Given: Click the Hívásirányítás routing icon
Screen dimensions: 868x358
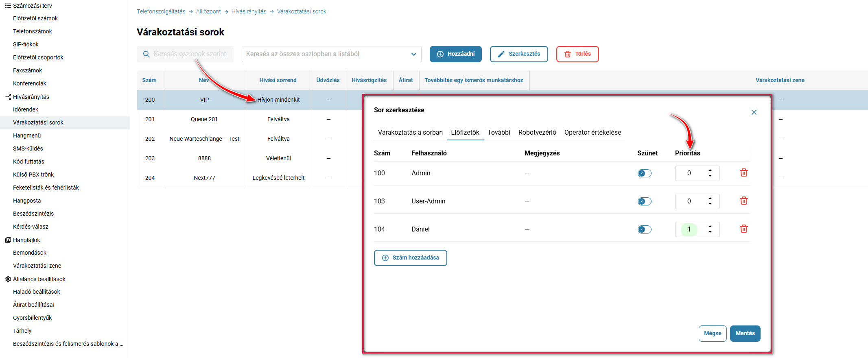Looking at the screenshot, I should 8,97.
